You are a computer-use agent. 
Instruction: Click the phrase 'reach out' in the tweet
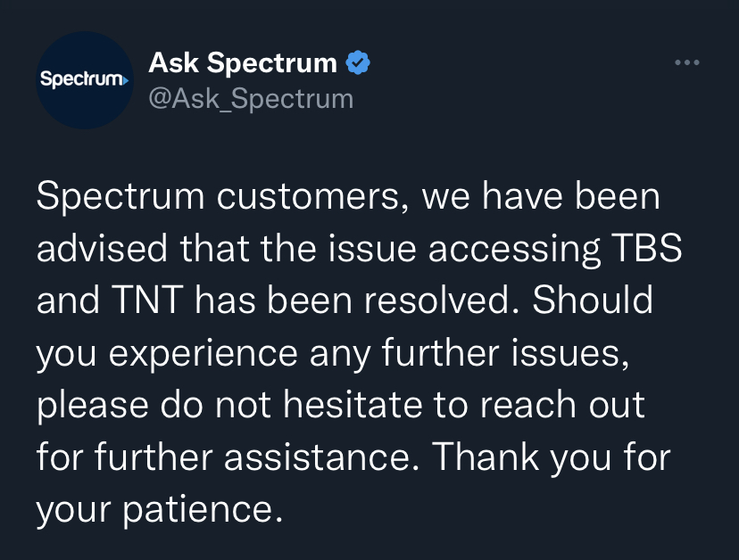(562, 405)
